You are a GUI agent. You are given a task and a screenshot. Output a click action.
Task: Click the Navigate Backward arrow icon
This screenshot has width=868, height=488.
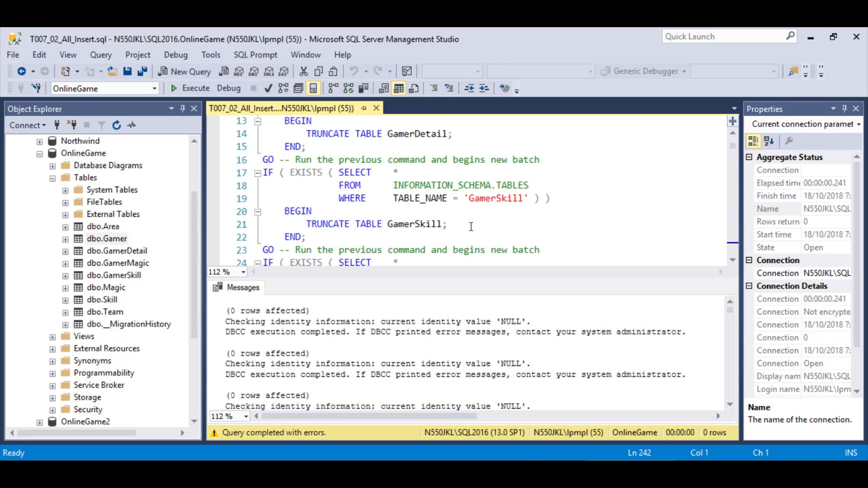tap(21, 71)
